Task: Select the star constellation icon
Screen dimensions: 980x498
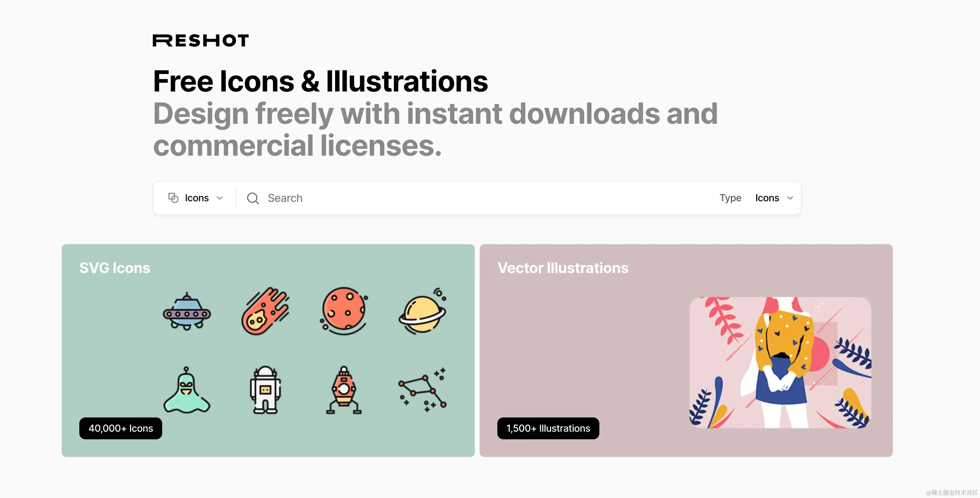Action: click(x=422, y=390)
